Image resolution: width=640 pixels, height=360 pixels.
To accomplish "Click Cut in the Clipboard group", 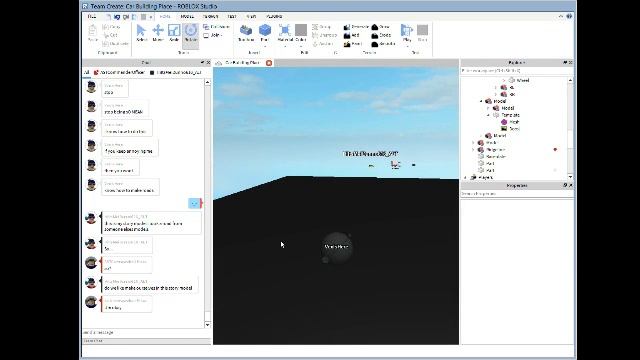I will [110, 35].
